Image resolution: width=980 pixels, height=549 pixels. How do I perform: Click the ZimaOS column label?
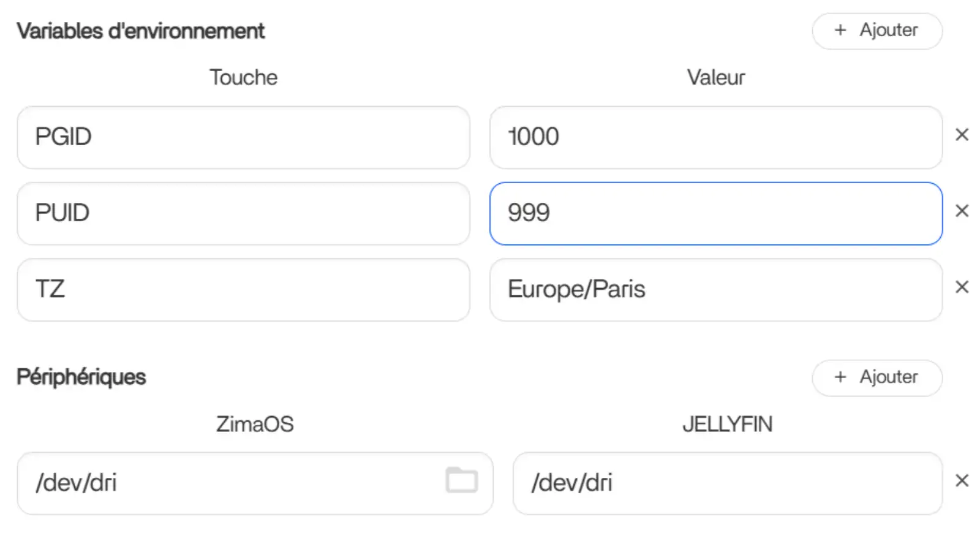(x=255, y=424)
